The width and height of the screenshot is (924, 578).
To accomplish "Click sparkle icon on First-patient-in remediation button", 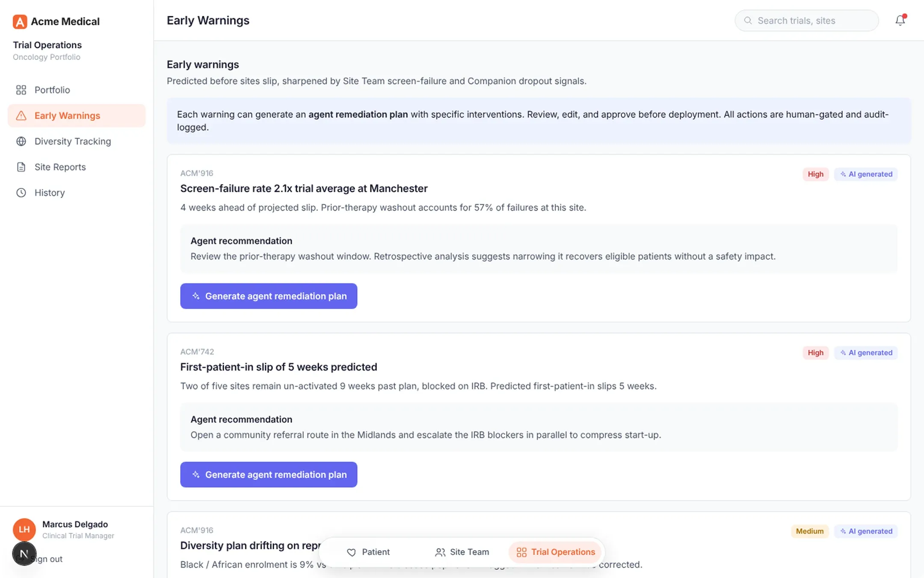I will [196, 474].
